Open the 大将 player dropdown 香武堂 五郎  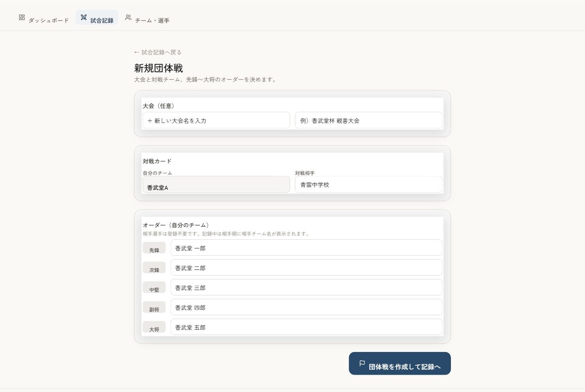(x=307, y=327)
